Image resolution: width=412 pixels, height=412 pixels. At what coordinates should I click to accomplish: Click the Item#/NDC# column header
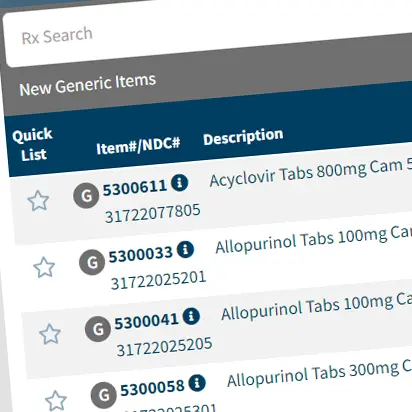pos(138,146)
